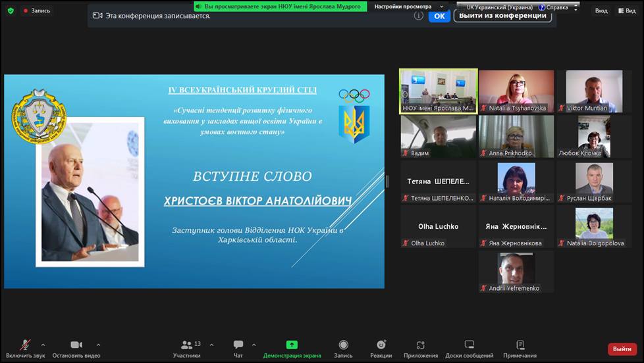644x363 pixels.
Task: Click muted mic icon beside Olha Luchko name
Action: pos(406,243)
